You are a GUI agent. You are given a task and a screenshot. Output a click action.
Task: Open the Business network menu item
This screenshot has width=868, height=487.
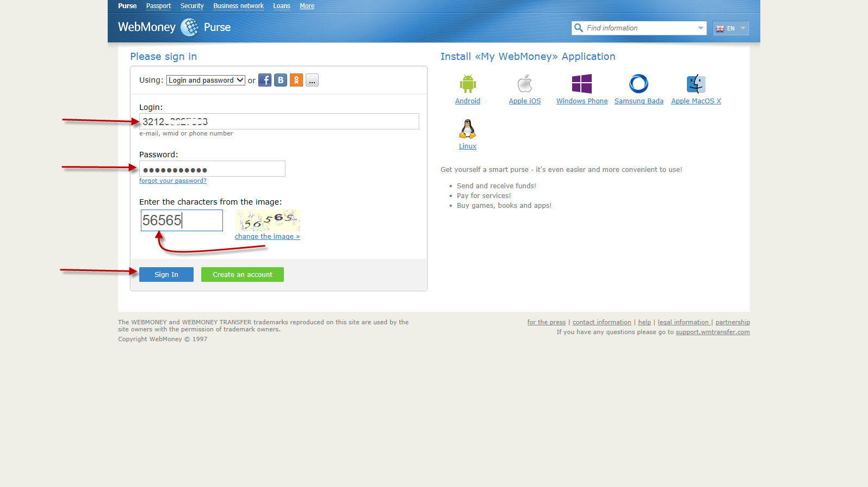pyautogui.click(x=238, y=6)
